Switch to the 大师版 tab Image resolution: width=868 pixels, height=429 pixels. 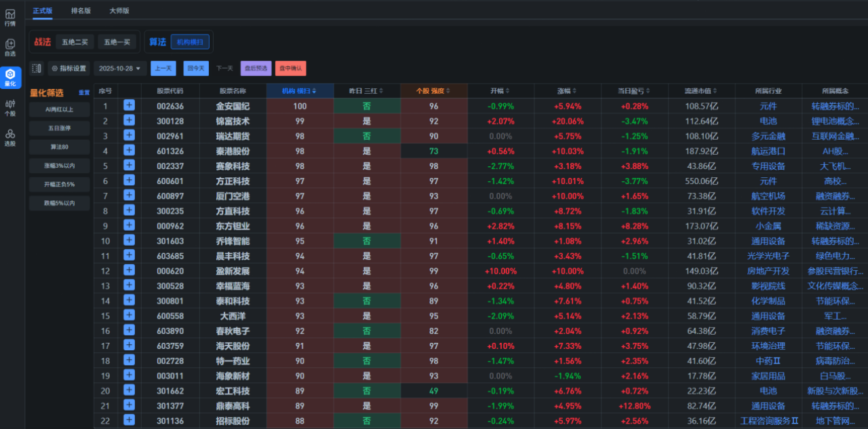[x=119, y=11]
